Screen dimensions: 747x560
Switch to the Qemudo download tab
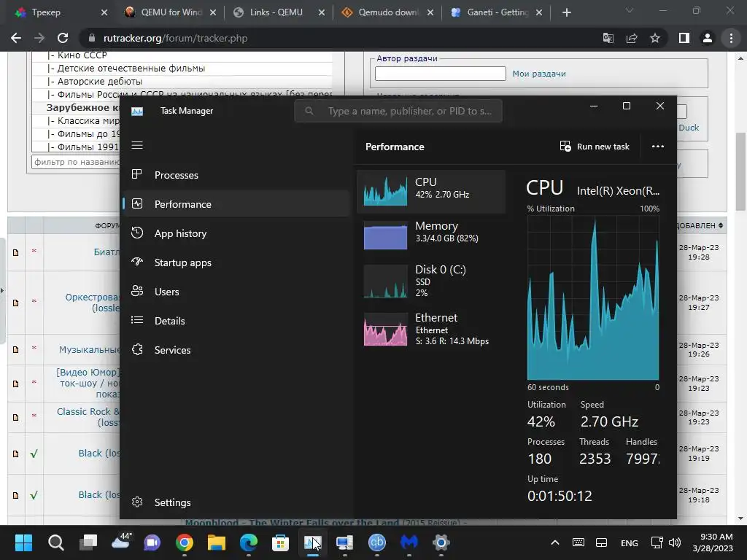click(x=387, y=12)
